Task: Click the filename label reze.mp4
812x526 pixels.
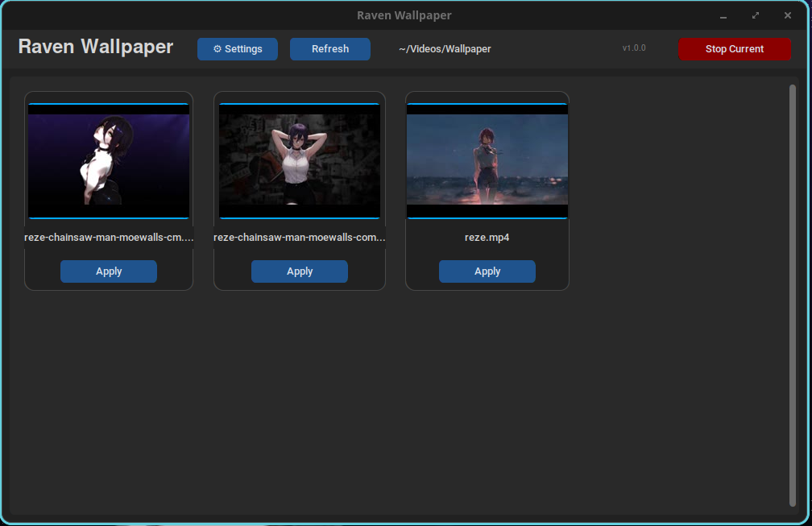Action: pyautogui.click(x=487, y=237)
